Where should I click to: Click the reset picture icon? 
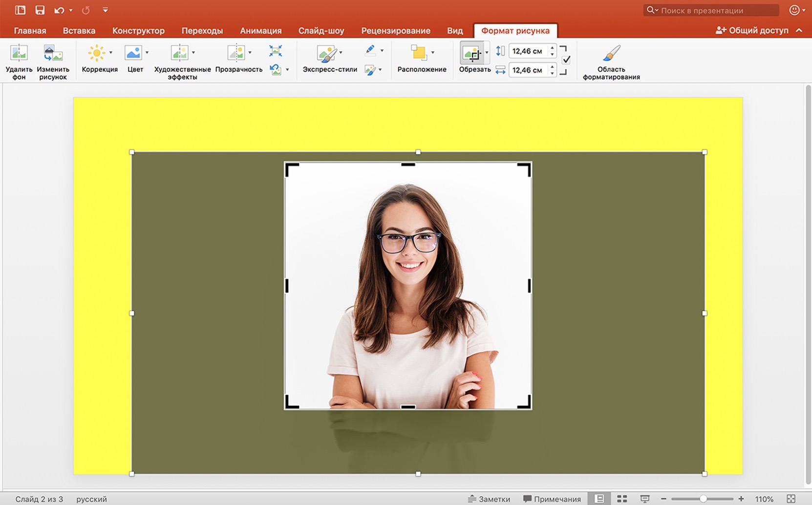pyautogui.click(x=276, y=69)
